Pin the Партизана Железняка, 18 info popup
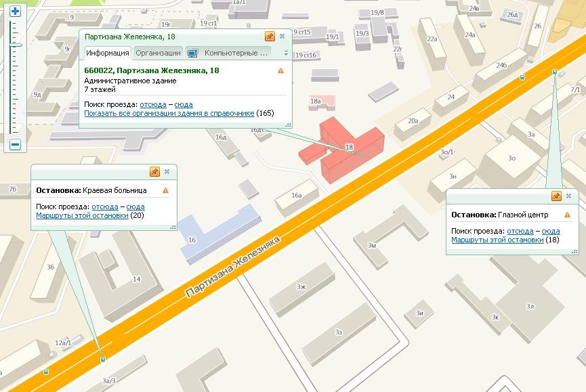 pos(270,37)
